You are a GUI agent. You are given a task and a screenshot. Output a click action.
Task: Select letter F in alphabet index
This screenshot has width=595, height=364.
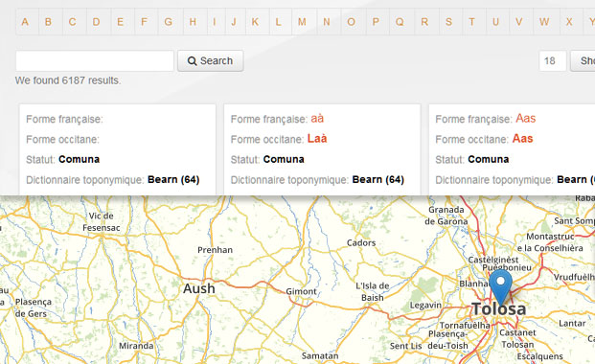[144, 22]
